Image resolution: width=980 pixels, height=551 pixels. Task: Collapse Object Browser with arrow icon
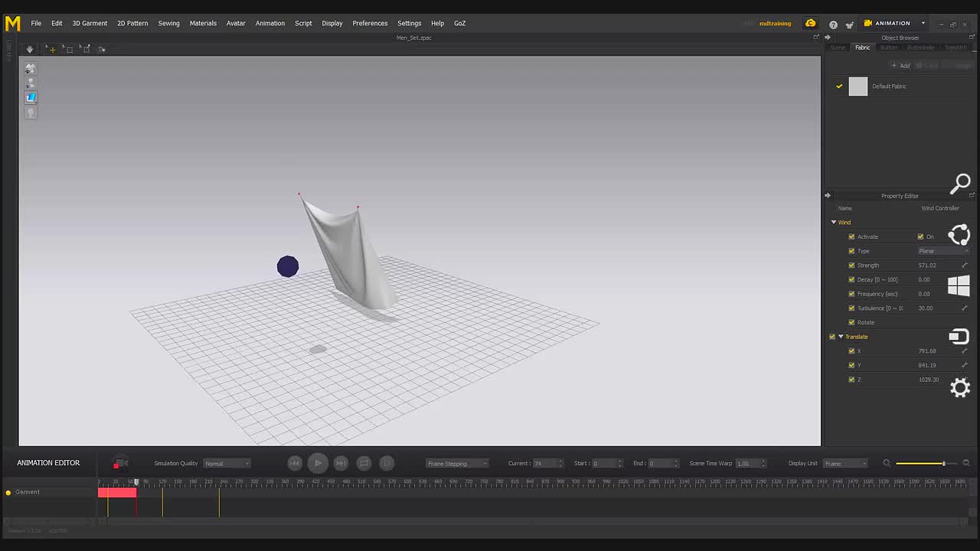point(828,37)
